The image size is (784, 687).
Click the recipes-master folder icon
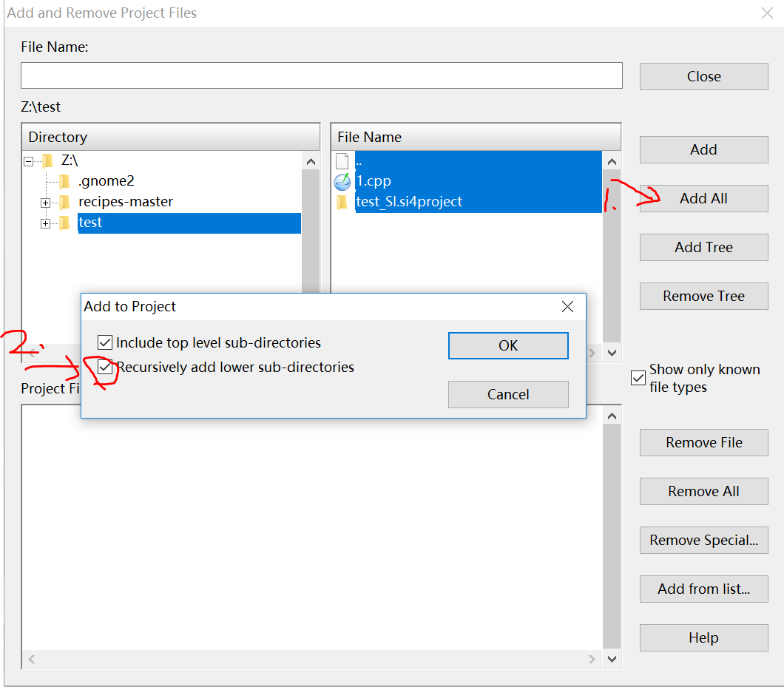pyautogui.click(x=66, y=201)
